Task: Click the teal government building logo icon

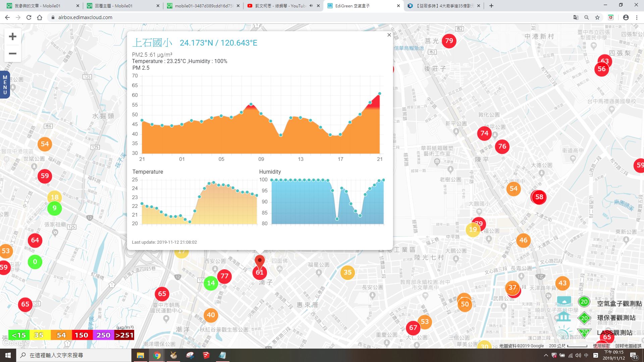Action: click(564, 316)
